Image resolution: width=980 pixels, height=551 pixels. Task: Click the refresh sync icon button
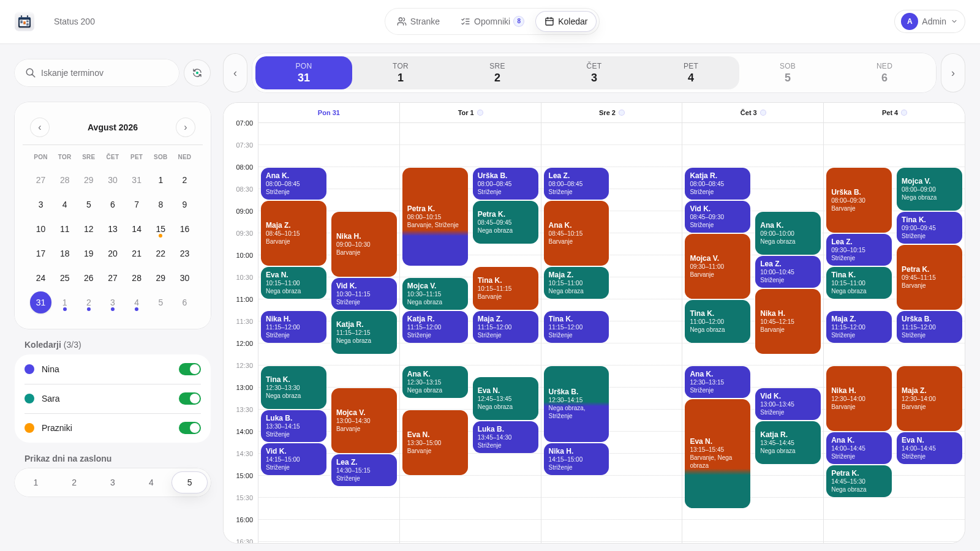point(197,73)
